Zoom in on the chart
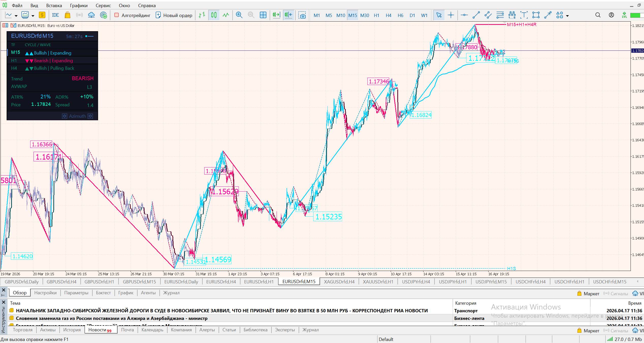This screenshot has height=343, width=644. pos(239,15)
